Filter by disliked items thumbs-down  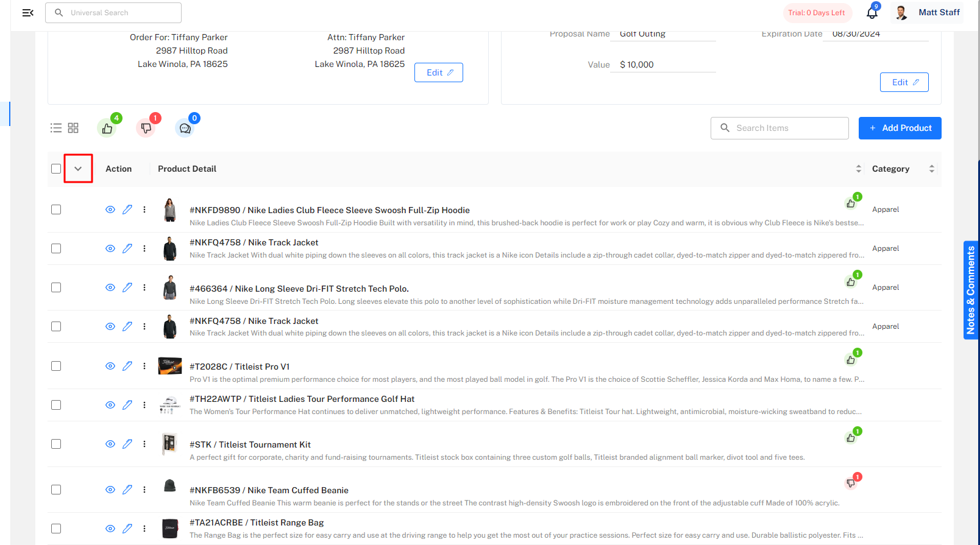click(146, 128)
